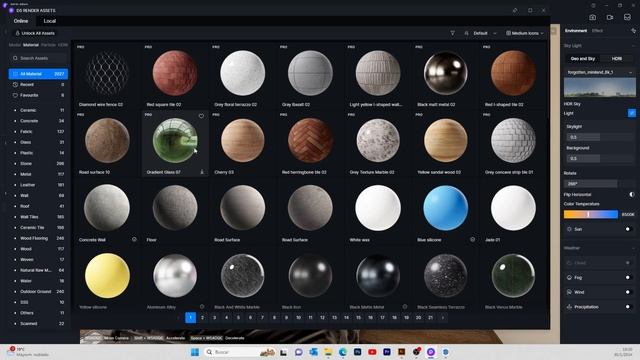Download the Concrete Wall material icon
640x360 pixels.
pos(134,240)
